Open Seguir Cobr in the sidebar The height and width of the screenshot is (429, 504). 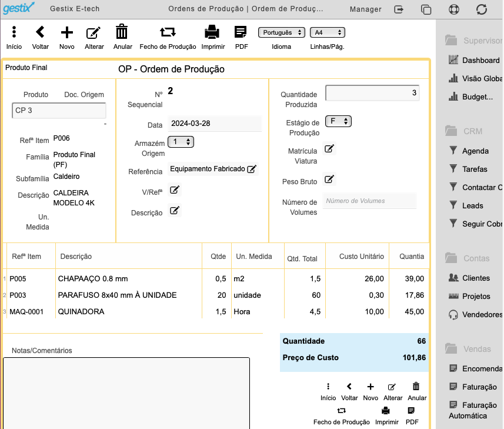(x=476, y=224)
